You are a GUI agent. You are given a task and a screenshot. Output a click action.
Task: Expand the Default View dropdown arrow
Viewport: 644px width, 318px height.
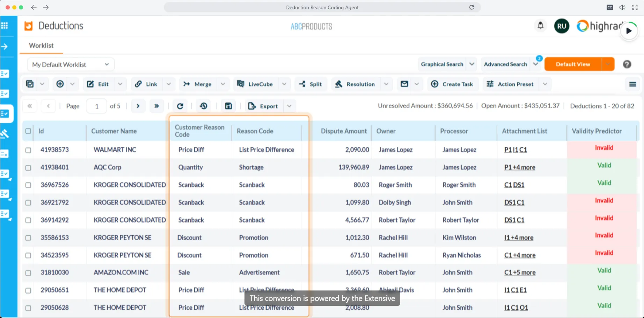(x=608, y=64)
